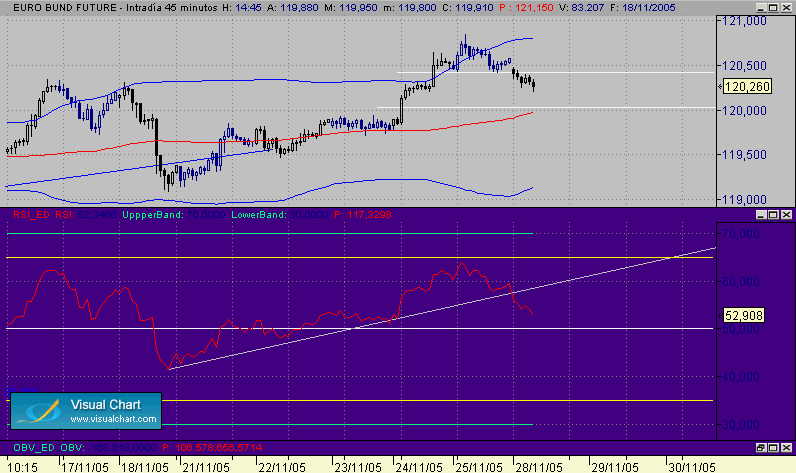Close the RSI_ED indicator panel
796x473 pixels.
(786, 215)
